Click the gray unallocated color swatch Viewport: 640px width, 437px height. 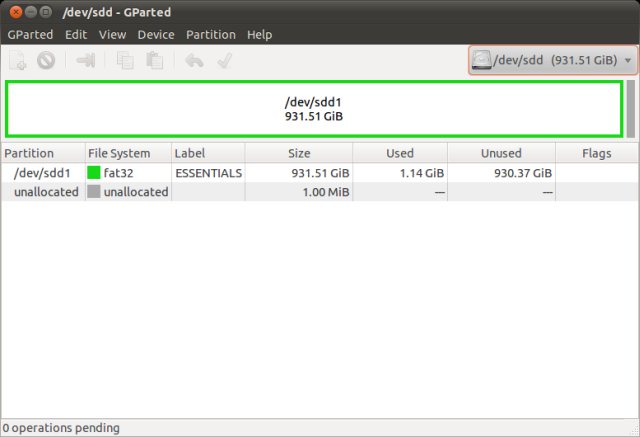[x=94, y=191]
